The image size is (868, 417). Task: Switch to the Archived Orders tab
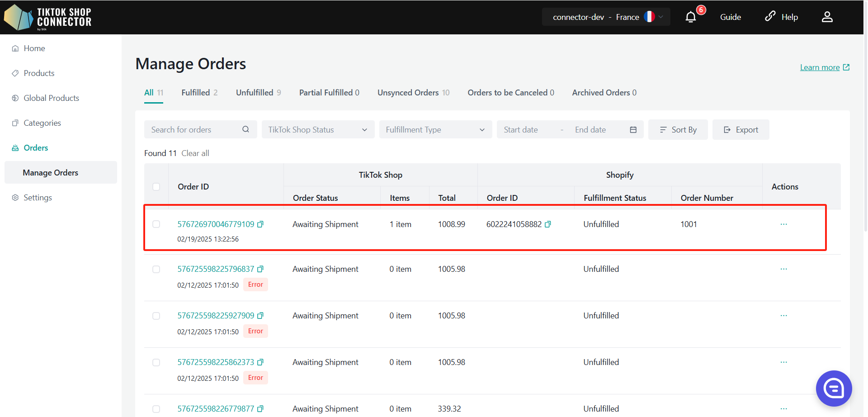[604, 93]
